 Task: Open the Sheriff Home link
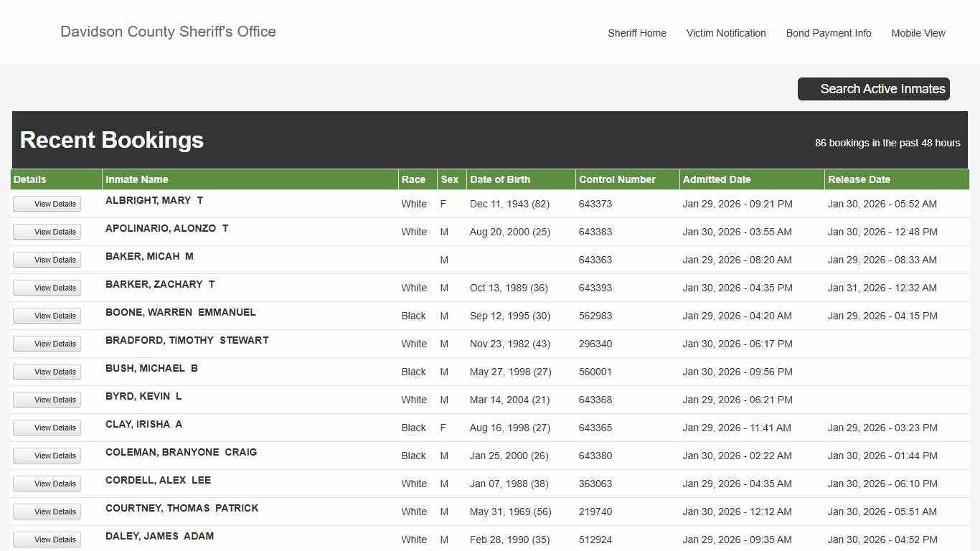[x=636, y=33]
